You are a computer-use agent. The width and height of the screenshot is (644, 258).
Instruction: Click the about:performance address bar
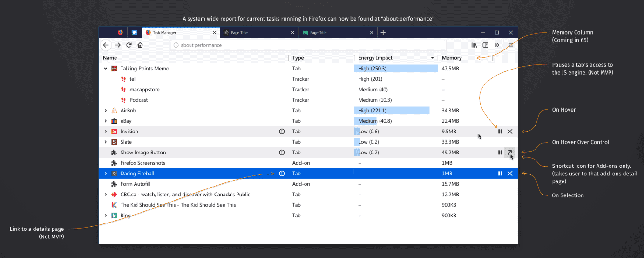click(x=308, y=45)
